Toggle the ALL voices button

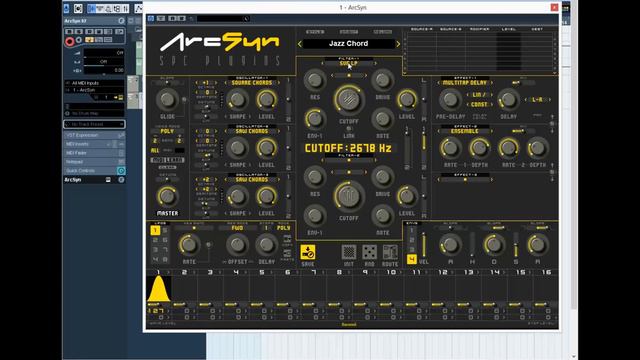pyautogui.click(x=155, y=151)
